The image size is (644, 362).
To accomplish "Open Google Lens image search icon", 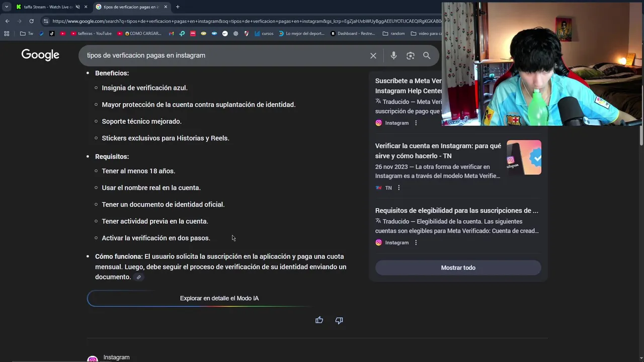I will point(411,56).
